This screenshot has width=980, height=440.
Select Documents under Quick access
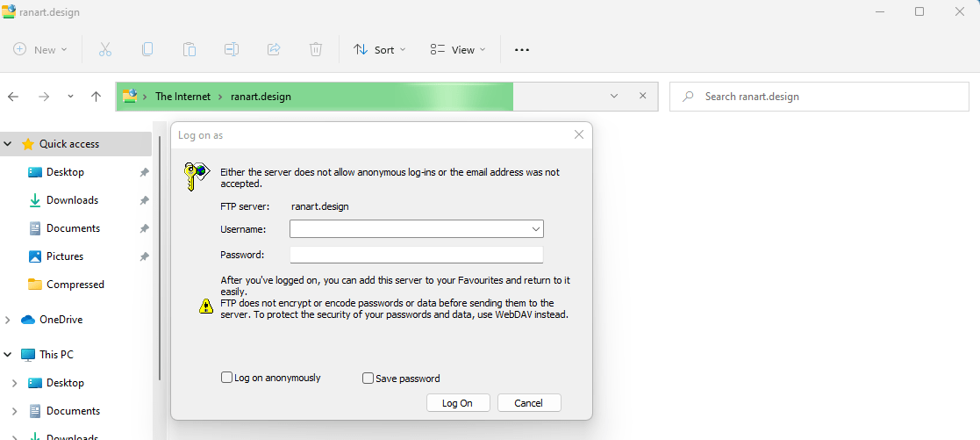pos(73,228)
